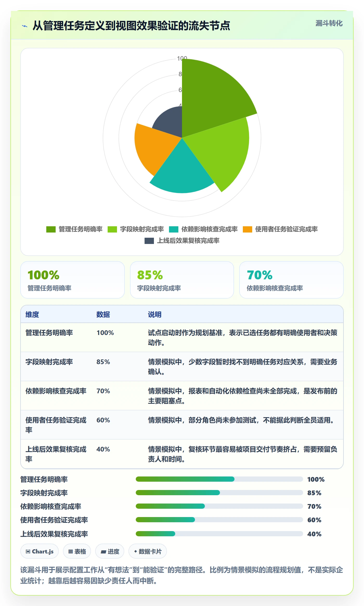Select the 数据卡片 tag
Viewport: 364px width, 606px height.
coord(148,551)
